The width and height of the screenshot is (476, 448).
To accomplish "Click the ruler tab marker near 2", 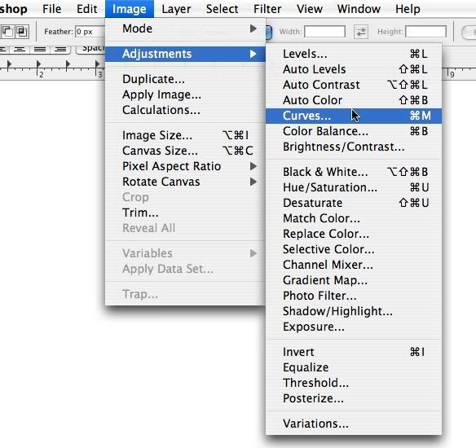I will click(x=38, y=64).
